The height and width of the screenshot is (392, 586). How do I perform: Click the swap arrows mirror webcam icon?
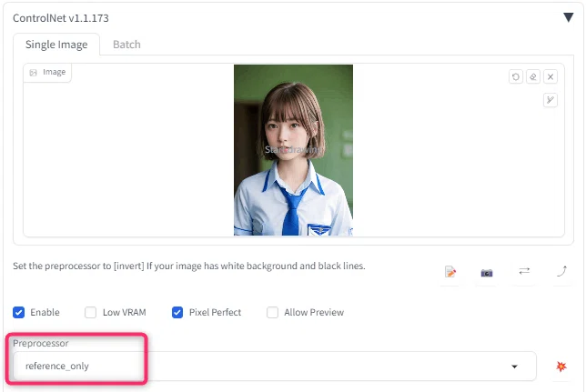point(524,271)
